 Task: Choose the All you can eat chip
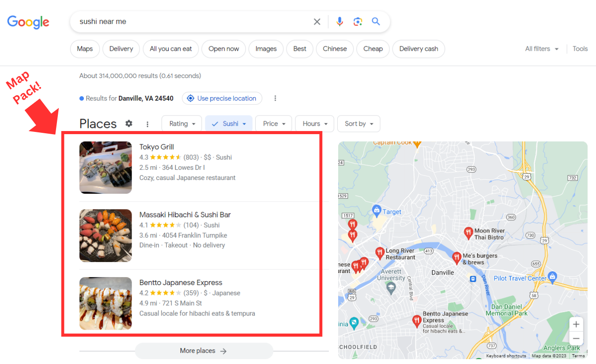click(171, 49)
